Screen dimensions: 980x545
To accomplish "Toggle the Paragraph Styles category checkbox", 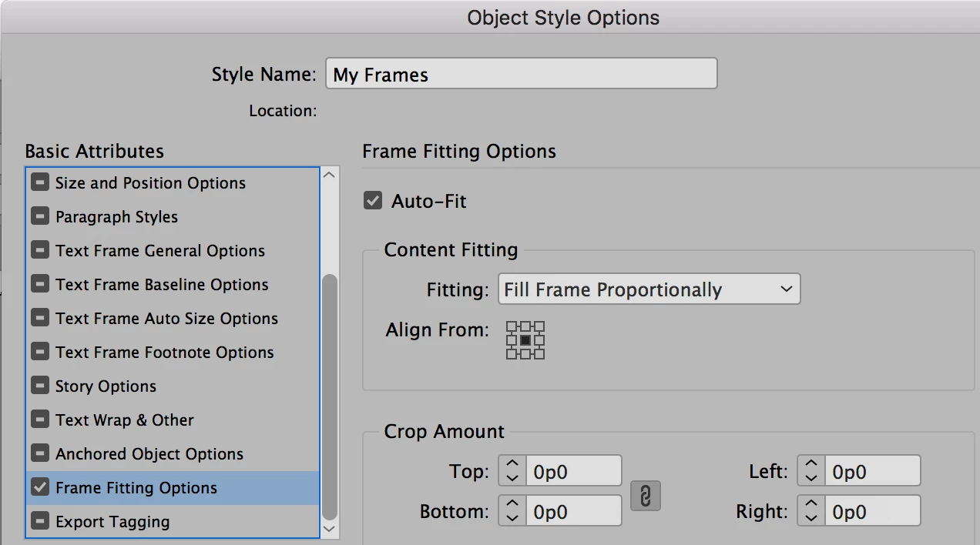I will tap(40, 217).
